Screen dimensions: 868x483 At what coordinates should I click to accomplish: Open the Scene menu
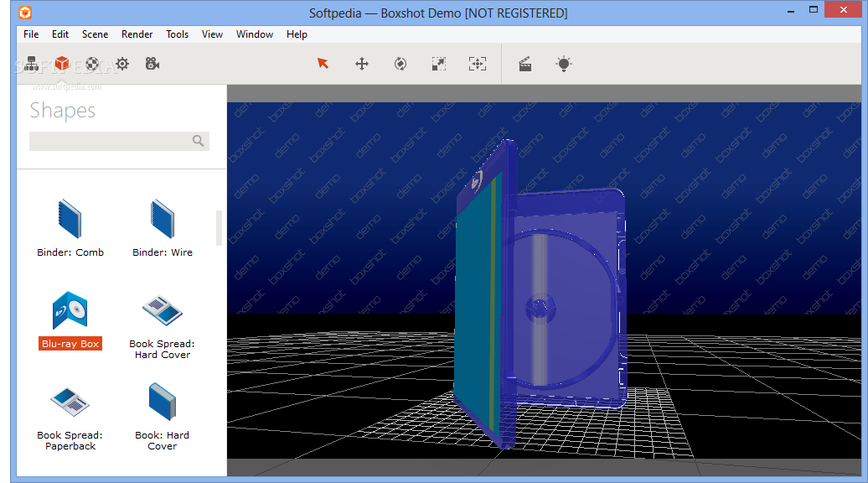pos(96,34)
